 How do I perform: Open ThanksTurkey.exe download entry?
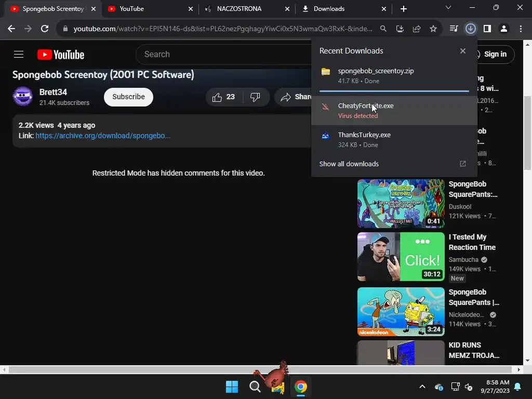click(394, 139)
